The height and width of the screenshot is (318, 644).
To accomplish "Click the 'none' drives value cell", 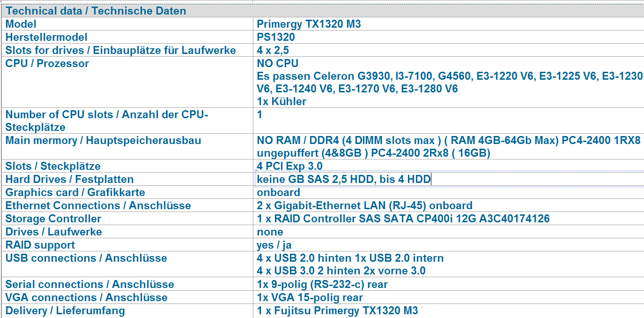I will click(x=270, y=232).
